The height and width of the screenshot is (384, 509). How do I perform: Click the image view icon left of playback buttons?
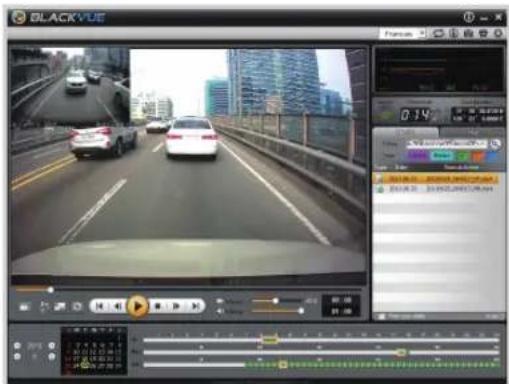60,307
